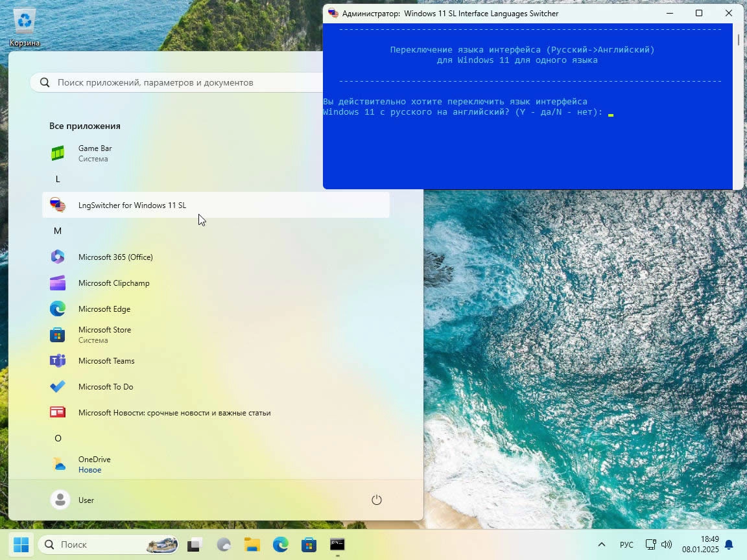Screen dimensions: 747x560
Task: Open File Explorer from the taskbar
Action: pyautogui.click(x=252, y=544)
